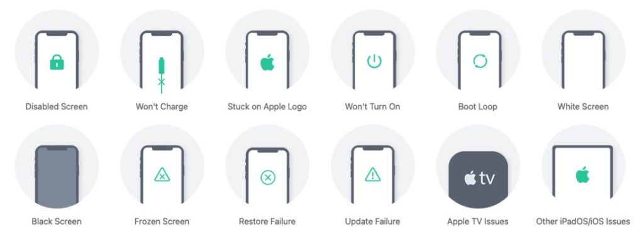
Task: Click the "Other iPadOS/iOS Issues" label
Action: point(583,221)
